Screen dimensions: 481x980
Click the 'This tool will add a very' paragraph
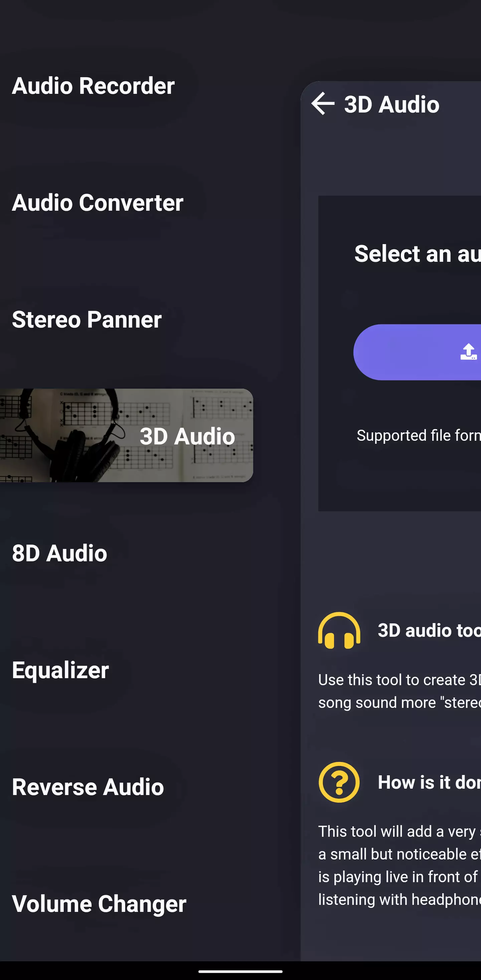399,865
